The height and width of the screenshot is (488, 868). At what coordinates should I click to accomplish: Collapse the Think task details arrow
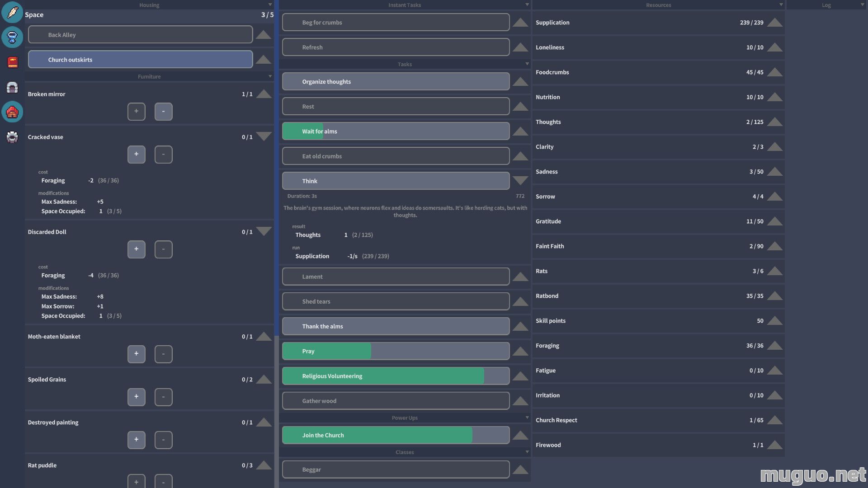(520, 181)
